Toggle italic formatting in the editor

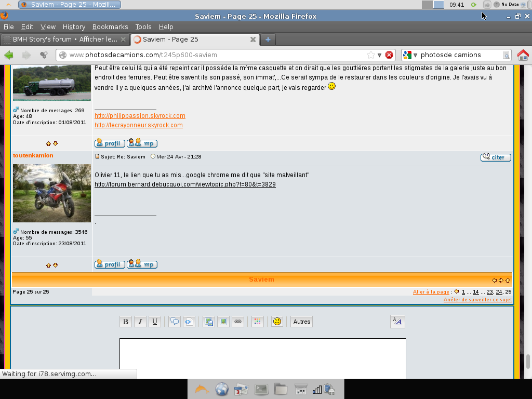(140, 322)
